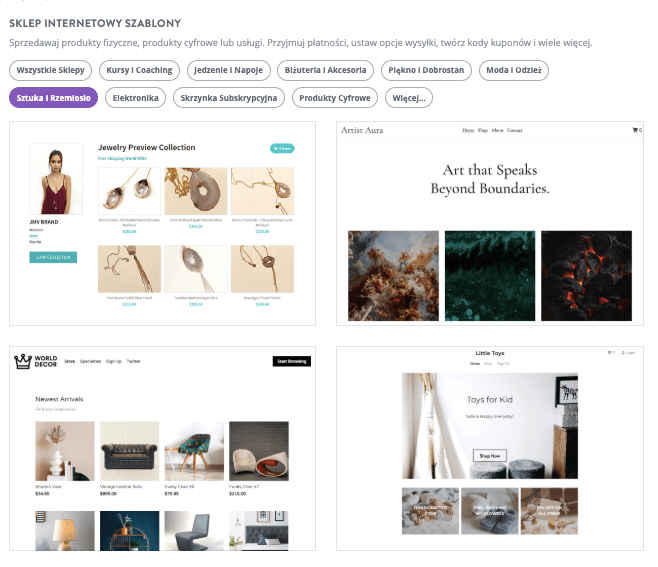Image resolution: width=658 pixels, height=567 pixels.
Task: Choose the Jedzenie i Napoje filter
Action: pyautogui.click(x=229, y=70)
